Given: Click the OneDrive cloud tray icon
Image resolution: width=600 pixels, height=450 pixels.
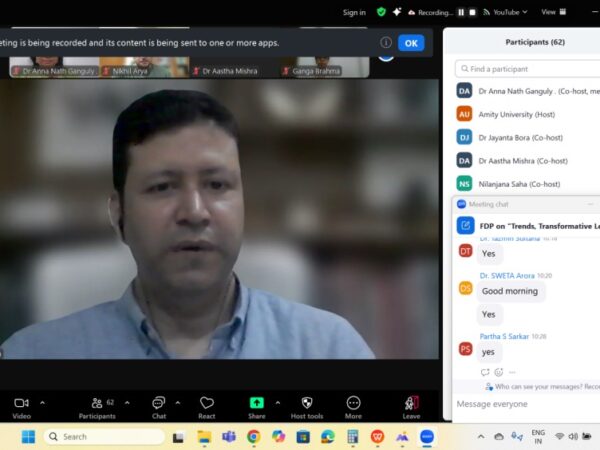Looking at the screenshot, I should [x=499, y=437].
